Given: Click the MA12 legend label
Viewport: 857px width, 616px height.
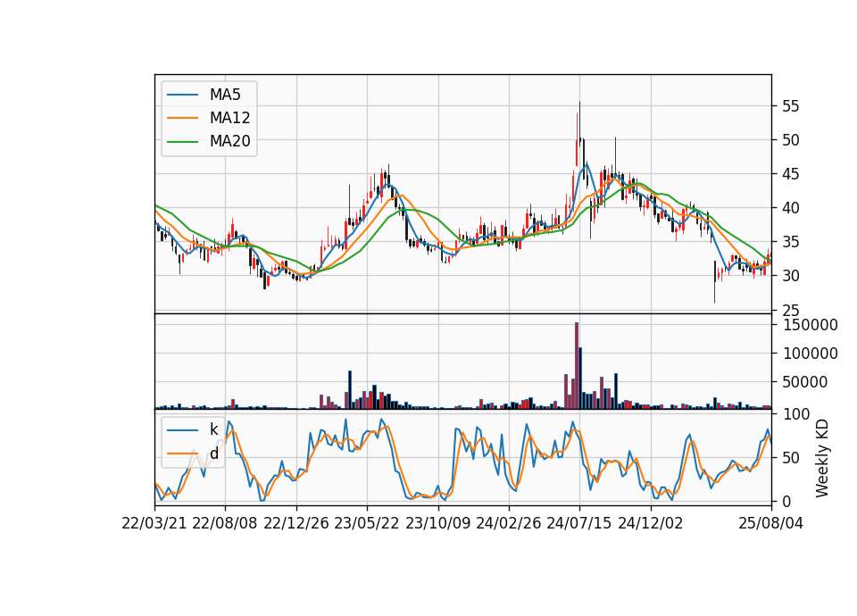Looking at the screenshot, I should pyautogui.click(x=229, y=118).
